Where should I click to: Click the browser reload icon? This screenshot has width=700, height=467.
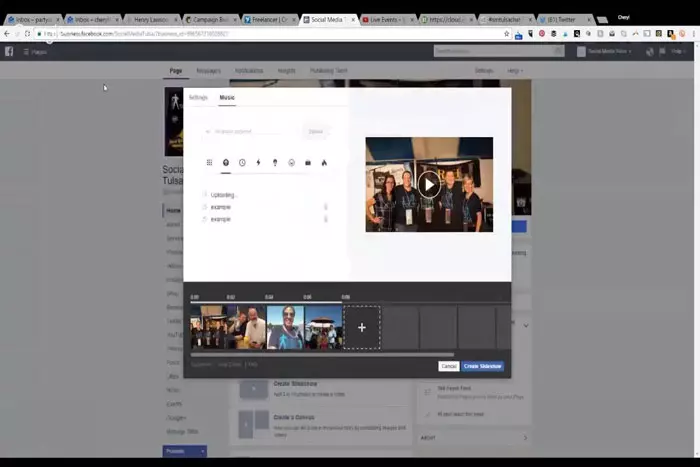point(28,33)
